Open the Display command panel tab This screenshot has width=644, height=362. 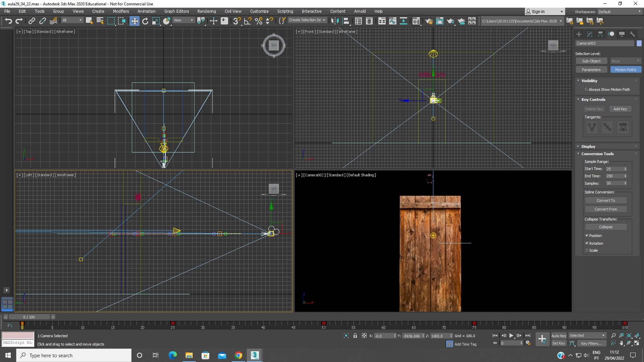pos(622,34)
